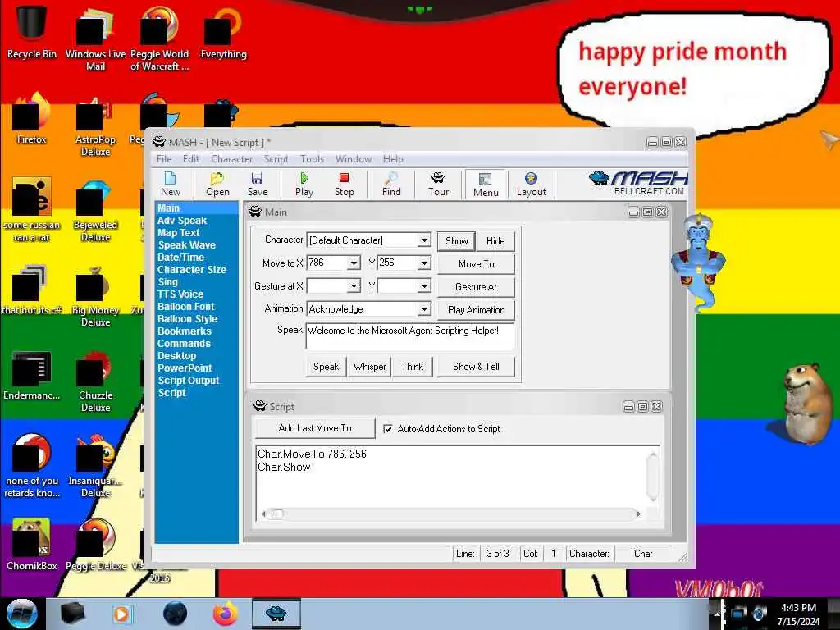
Task: Click the media player taskbar icon
Action: (x=121, y=614)
